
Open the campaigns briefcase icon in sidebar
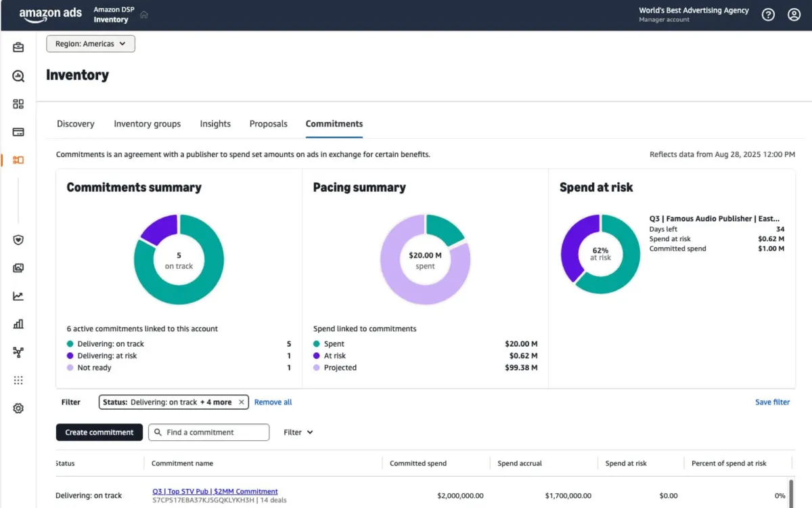[x=18, y=47]
